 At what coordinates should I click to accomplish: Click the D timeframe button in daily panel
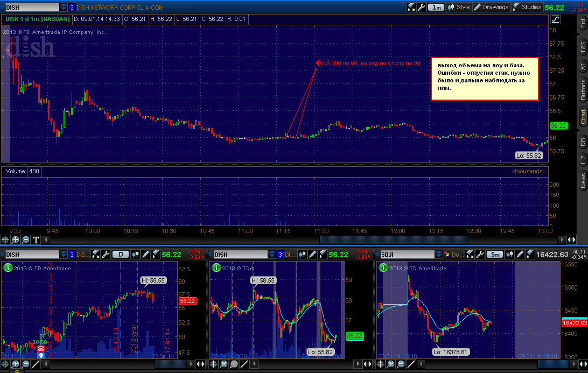[x=121, y=255]
